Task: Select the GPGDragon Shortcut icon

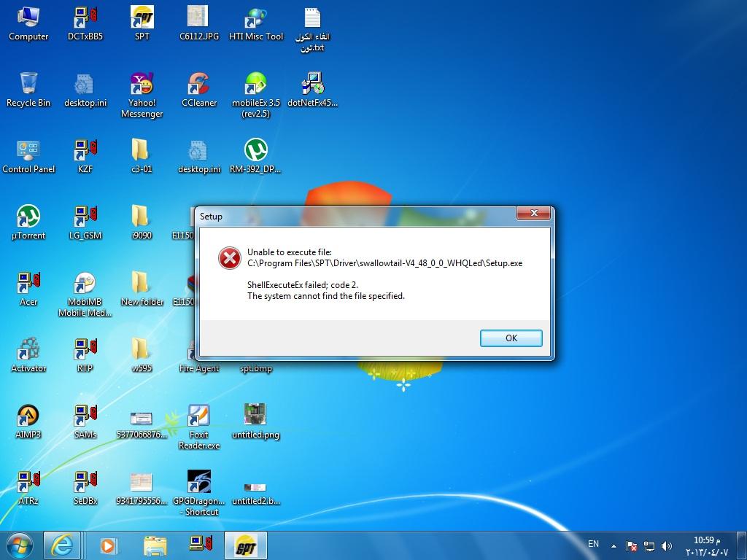Action: point(198,494)
